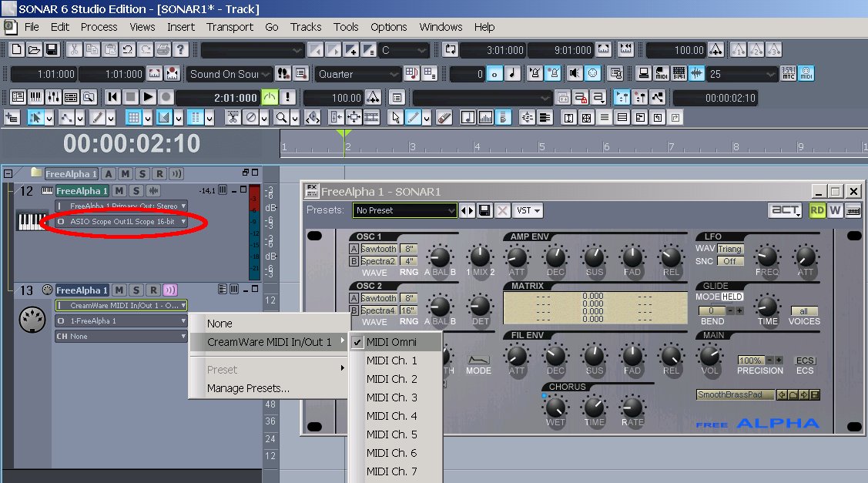Screen dimensions: 868x483
Task: Select the scissors split tool
Action: (x=233, y=117)
